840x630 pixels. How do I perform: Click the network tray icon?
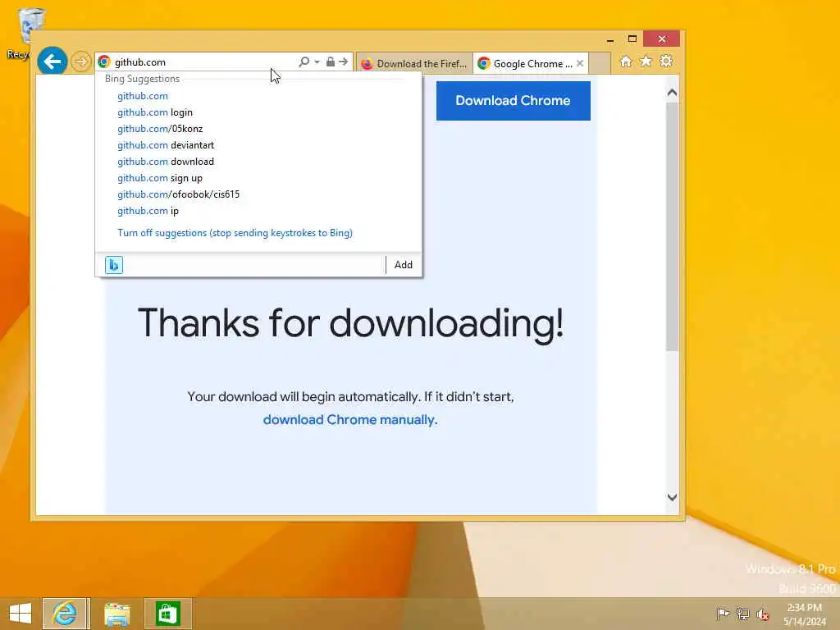pyautogui.click(x=742, y=614)
